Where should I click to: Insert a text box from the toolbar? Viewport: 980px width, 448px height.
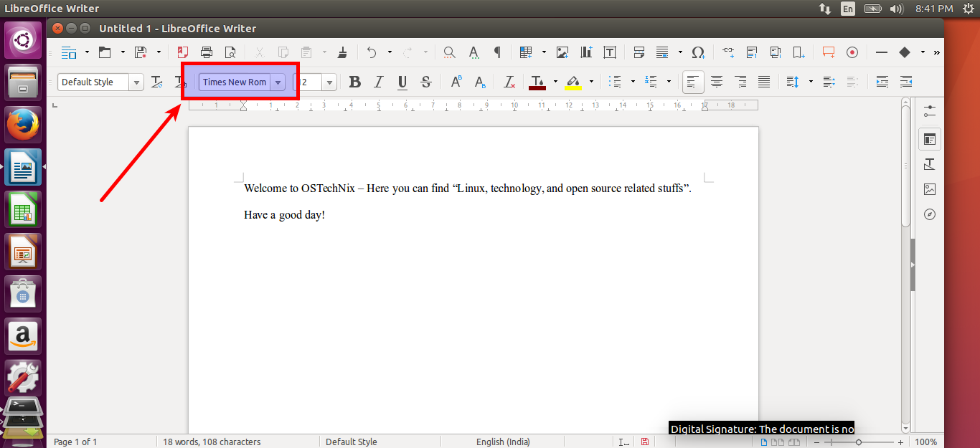pyautogui.click(x=610, y=52)
